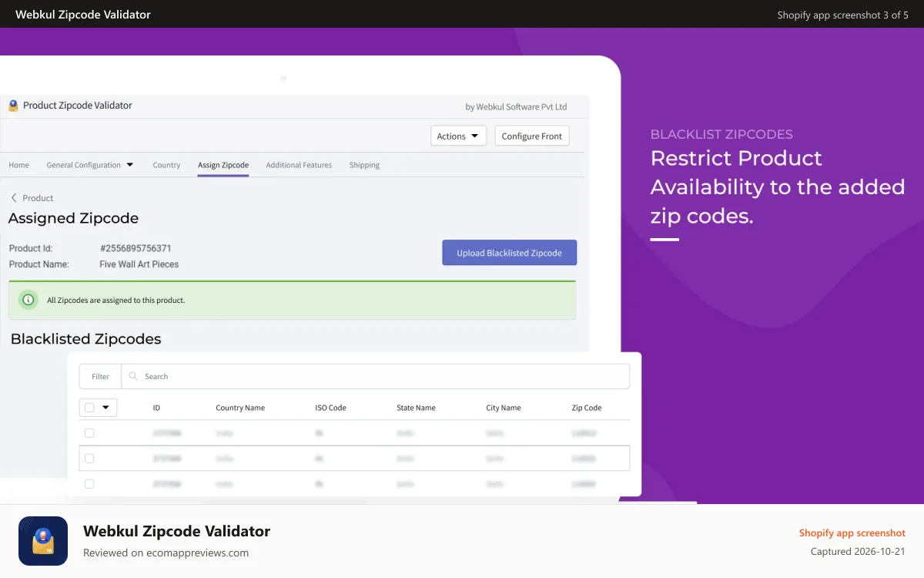Viewport: 924px width, 578px height.
Task: Go back via the Product link
Action: (x=38, y=198)
